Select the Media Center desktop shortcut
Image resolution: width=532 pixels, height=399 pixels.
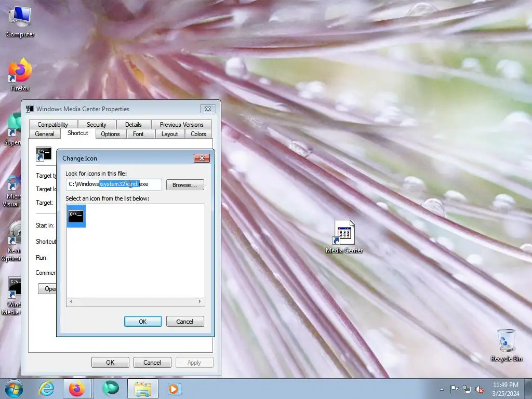tap(344, 237)
